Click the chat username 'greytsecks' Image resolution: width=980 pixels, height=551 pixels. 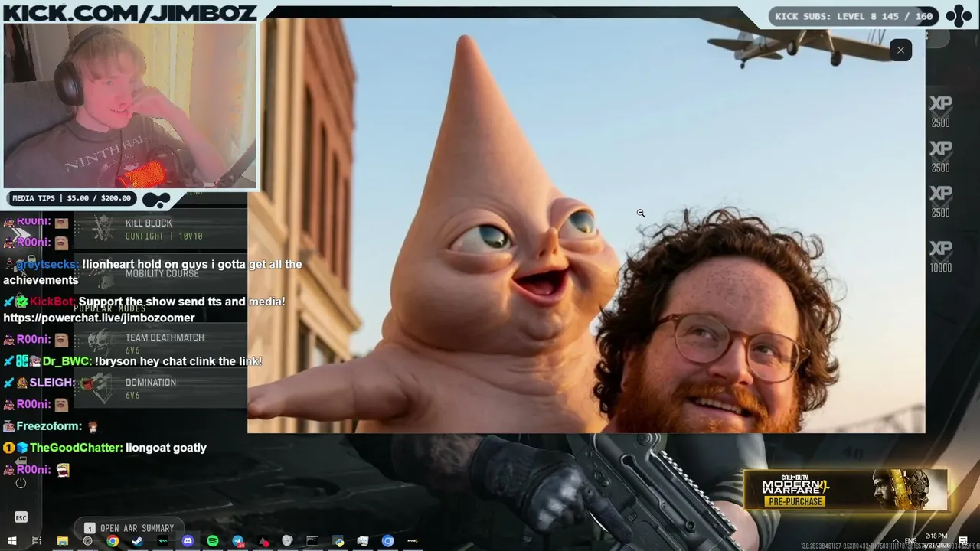pyautogui.click(x=47, y=264)
